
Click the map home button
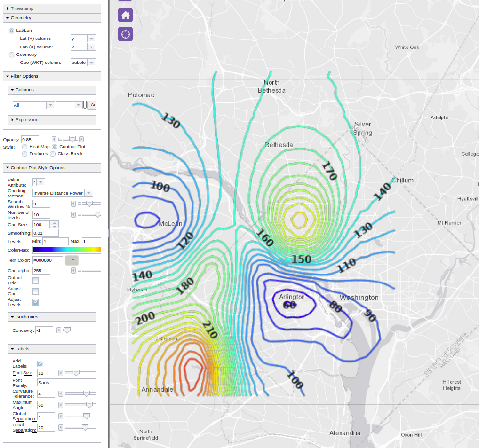125,15
